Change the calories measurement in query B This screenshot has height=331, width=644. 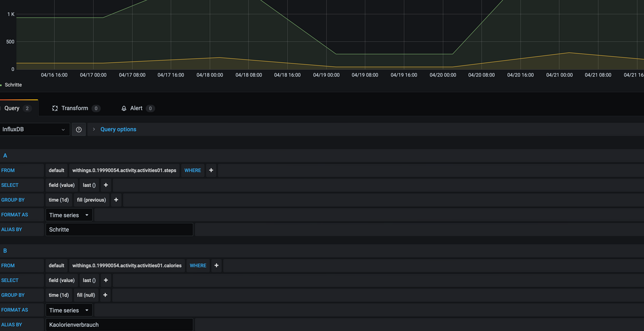click(x=127, y=266)
